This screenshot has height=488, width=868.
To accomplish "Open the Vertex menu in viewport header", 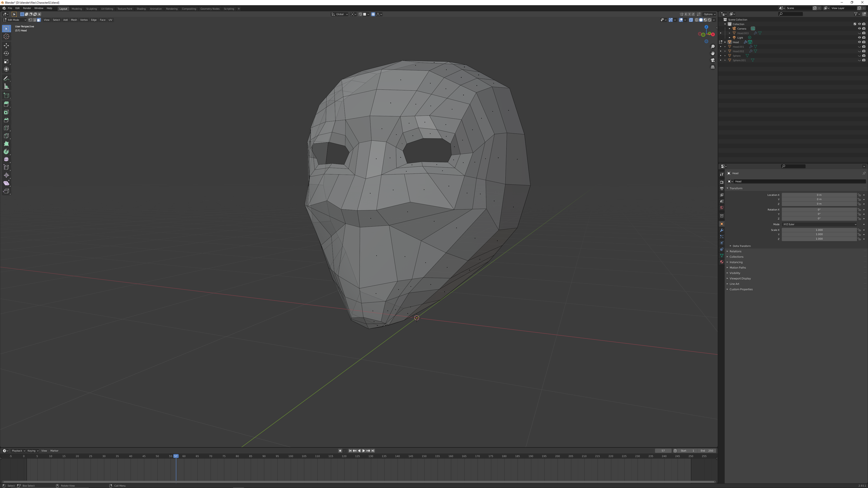I will pos(84,20).
